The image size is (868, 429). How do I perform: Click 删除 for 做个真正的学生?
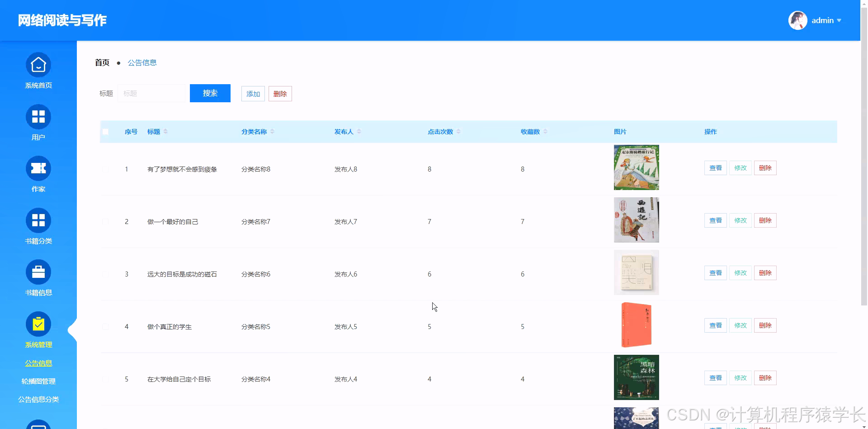coord(765,325)
